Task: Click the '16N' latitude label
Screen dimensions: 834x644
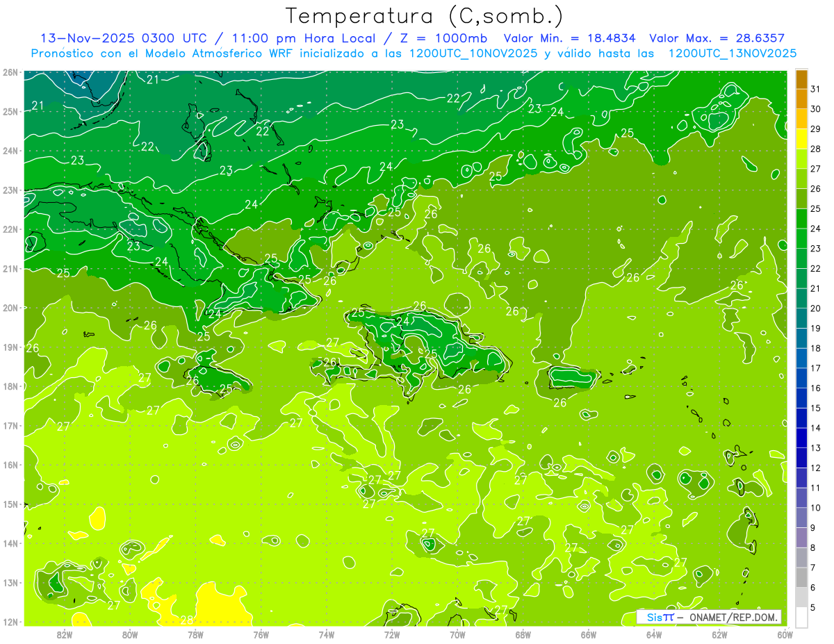Action: point(11,464)
